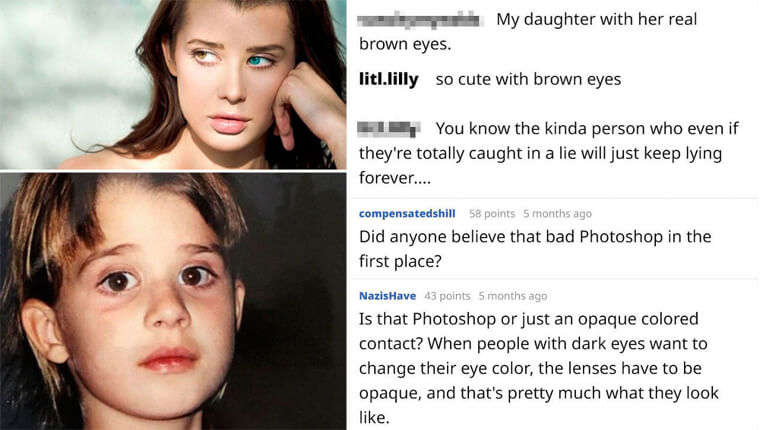
Task: Select the 'My daughter with her real' comment
Action: (x=528, y=32)
